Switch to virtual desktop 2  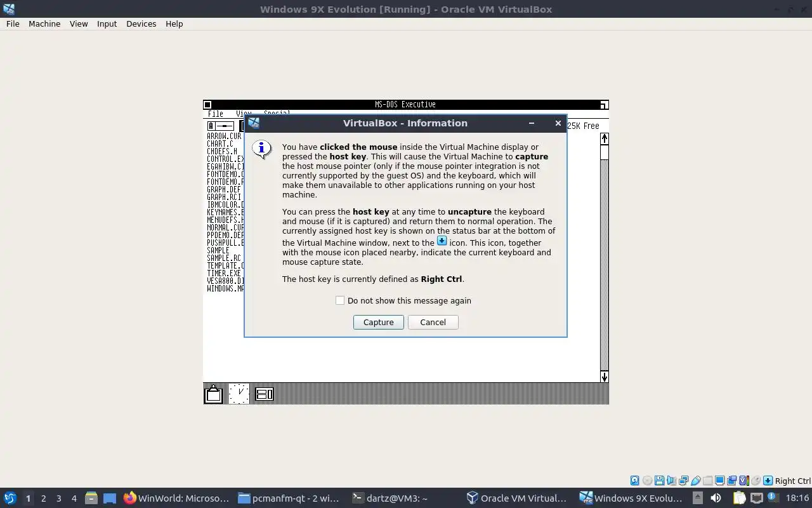(43, 498)
